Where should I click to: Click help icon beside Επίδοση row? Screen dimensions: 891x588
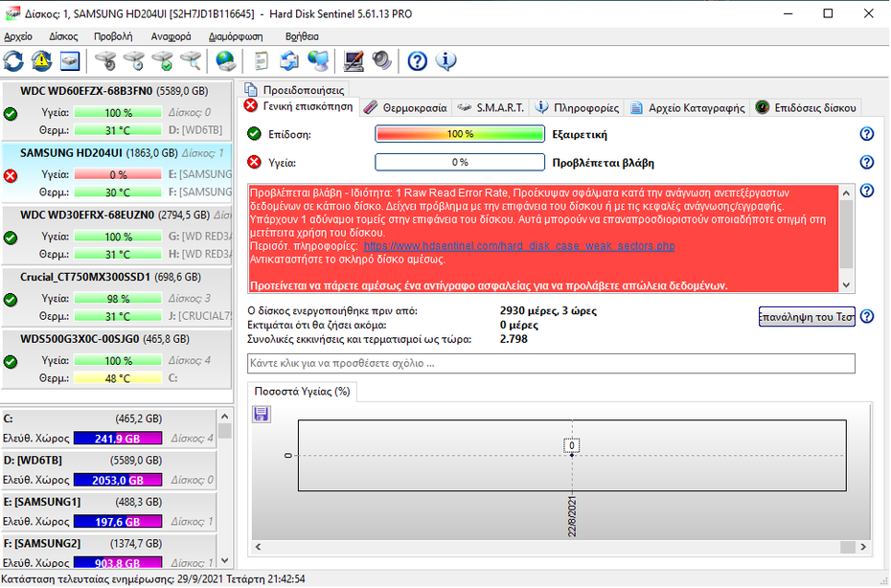tap(866, 134)
